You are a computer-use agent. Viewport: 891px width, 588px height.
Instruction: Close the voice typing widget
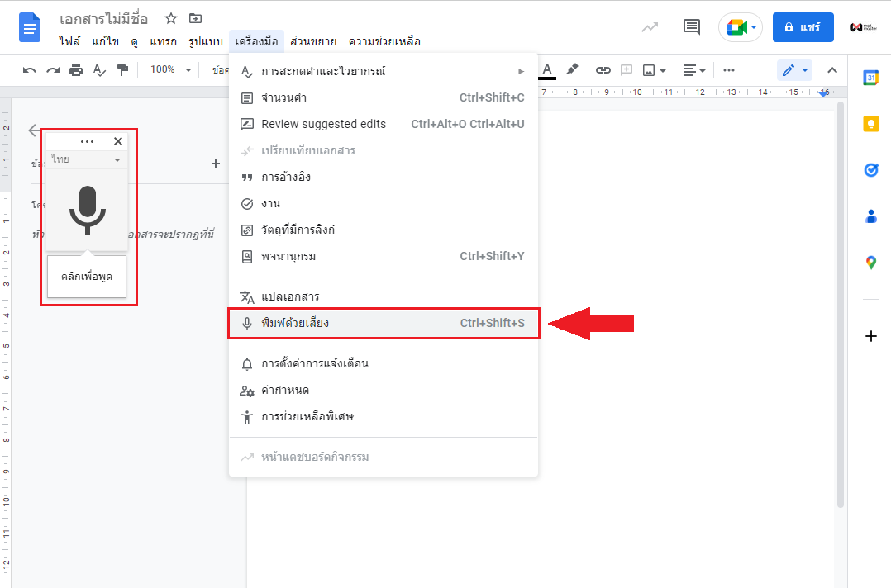(117, 141)
